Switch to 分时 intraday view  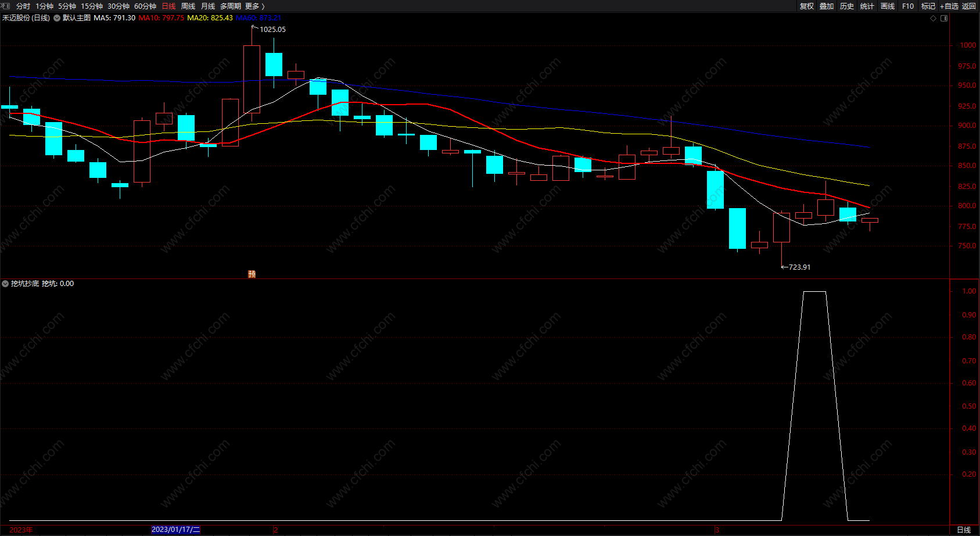23,6
